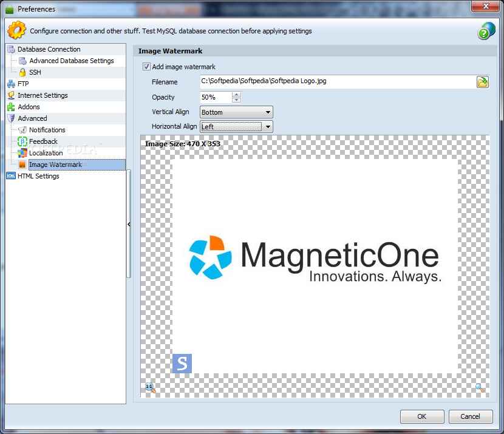Open the Vertical Align dropdown
This screenshot has height=434, width=504.
[x=236, y=112]
